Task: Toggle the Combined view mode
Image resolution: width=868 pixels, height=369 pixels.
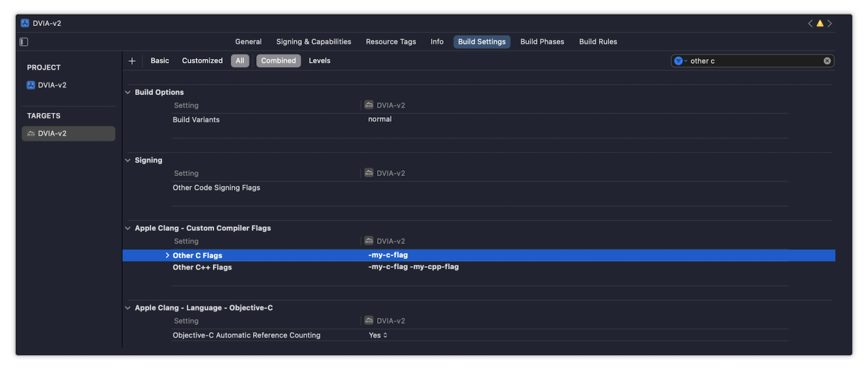Action: (x=278, y=61)
